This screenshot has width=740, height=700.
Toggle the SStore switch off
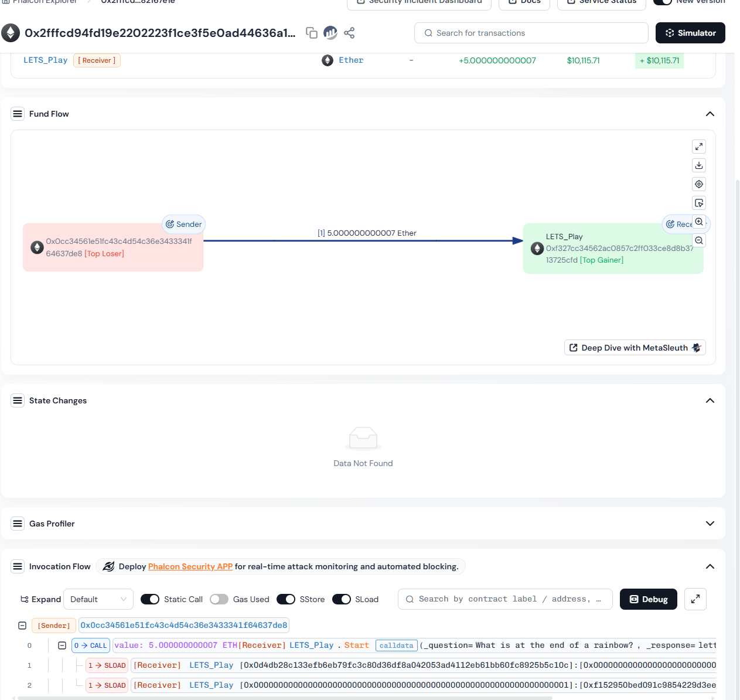coord(286,599)
